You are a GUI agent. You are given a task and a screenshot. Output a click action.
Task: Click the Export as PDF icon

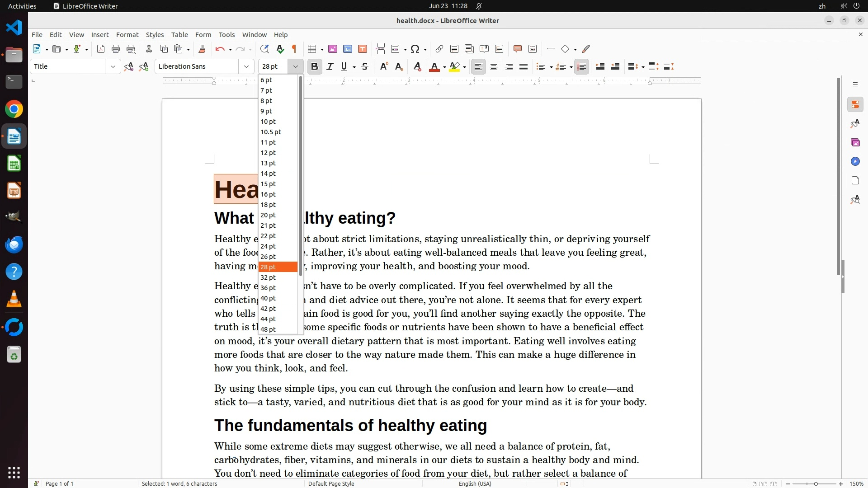click(101, 49)
